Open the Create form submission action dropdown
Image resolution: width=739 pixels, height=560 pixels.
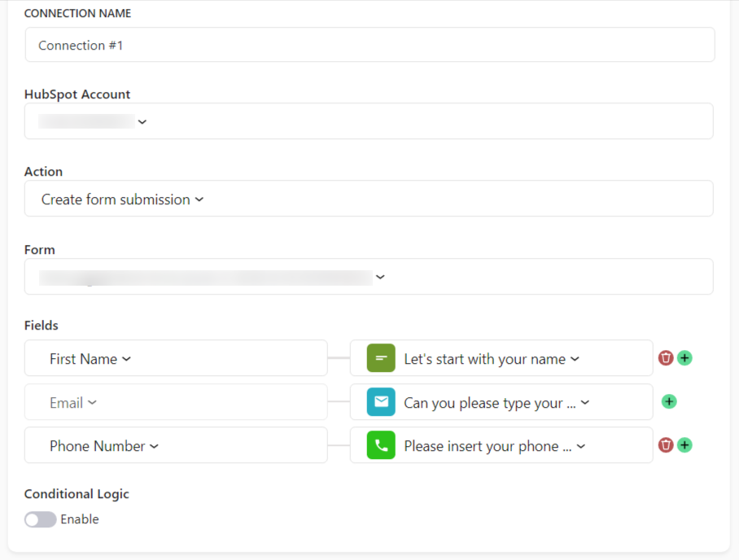pos(369,199)
